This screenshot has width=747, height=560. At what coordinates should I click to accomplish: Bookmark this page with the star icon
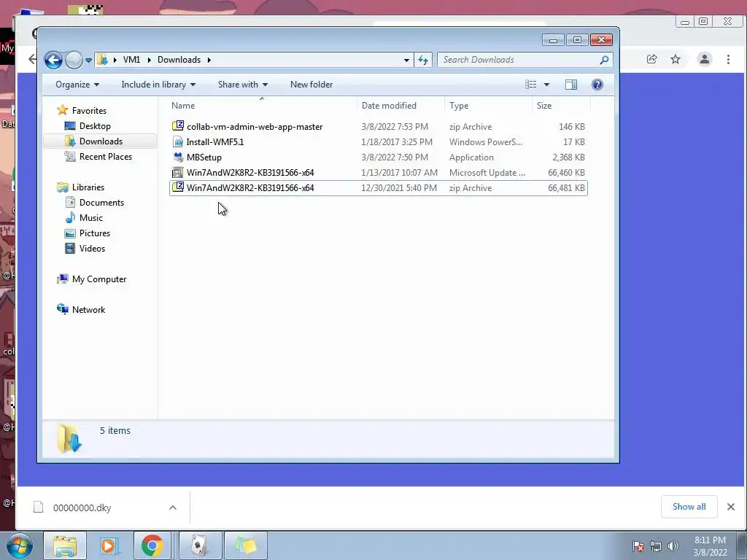[x=676, y=59]
